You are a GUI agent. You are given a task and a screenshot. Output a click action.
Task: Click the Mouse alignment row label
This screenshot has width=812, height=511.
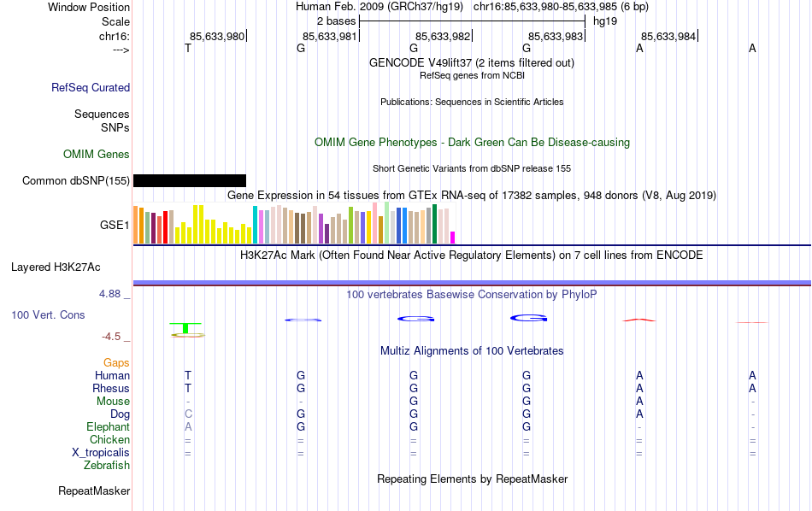point(113,402)
